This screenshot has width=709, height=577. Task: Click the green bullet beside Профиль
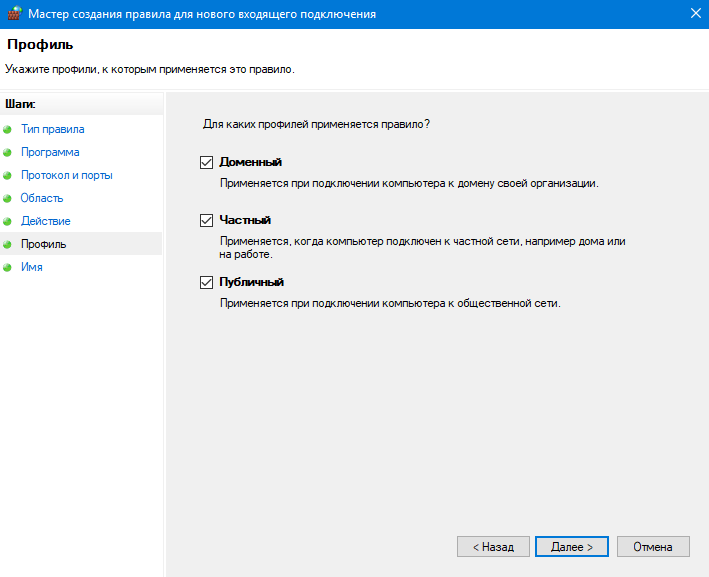tap(8, 245)
